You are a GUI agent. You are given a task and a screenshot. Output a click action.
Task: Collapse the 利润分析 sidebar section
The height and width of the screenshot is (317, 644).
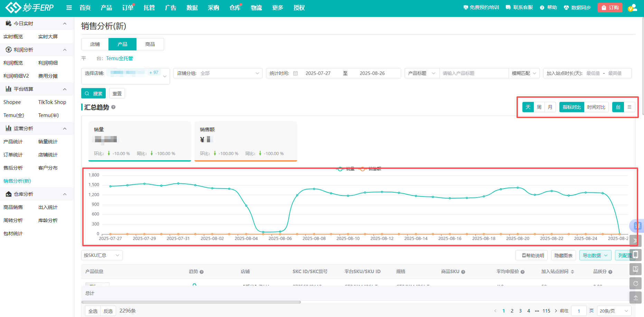pyautogui.click(x=65, y=50)
